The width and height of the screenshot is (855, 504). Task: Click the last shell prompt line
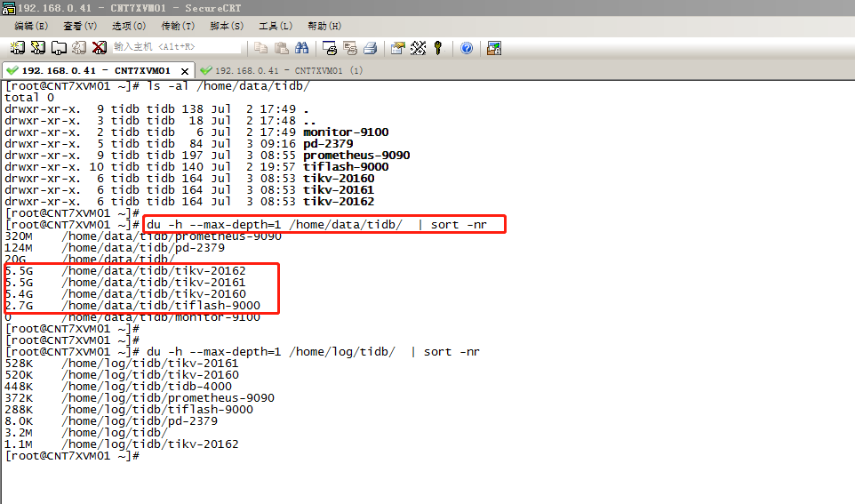[72, 455]
